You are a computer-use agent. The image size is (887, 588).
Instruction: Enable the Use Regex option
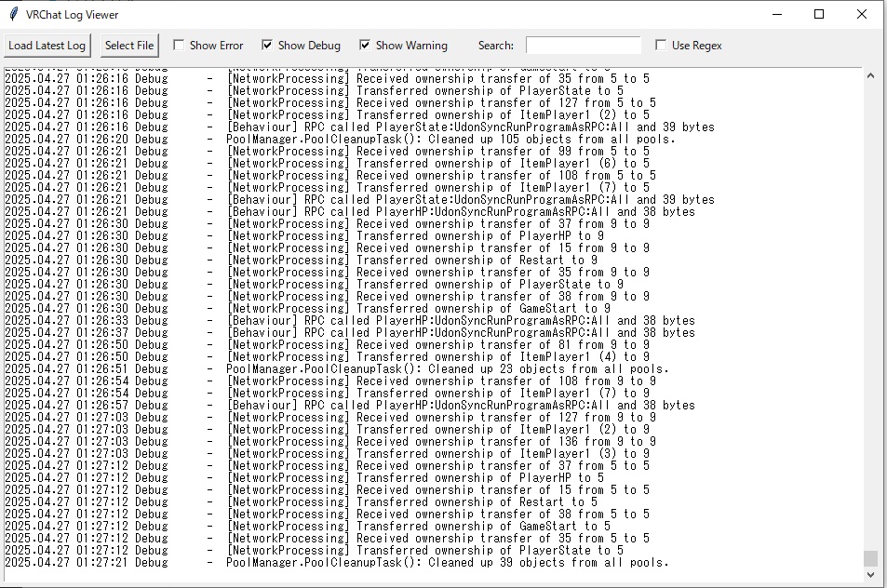[661, 45]
